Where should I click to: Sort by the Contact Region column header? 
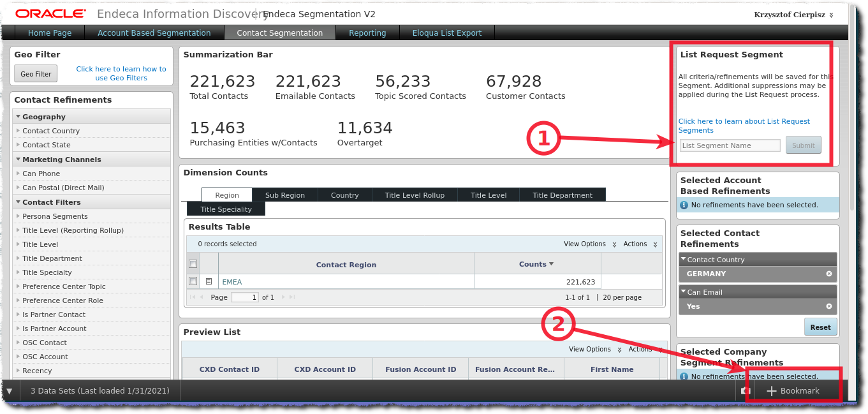click(346, 265)
